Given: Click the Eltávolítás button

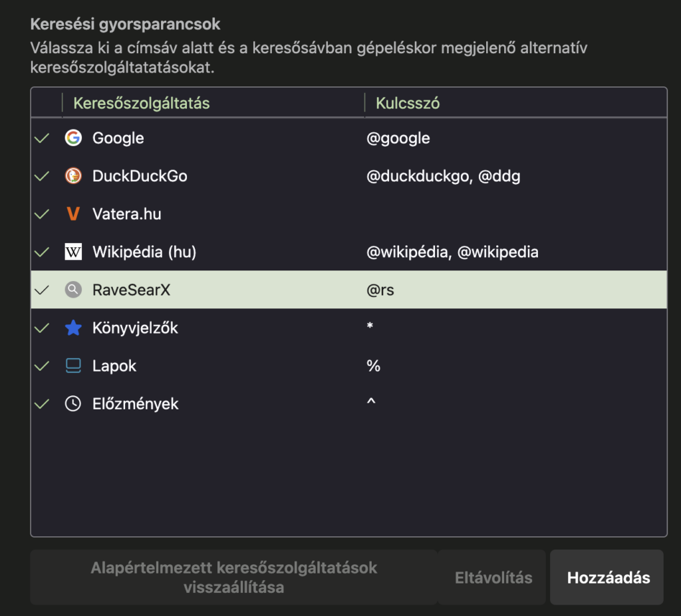Looking at the screenshot, I should (492, 577).
